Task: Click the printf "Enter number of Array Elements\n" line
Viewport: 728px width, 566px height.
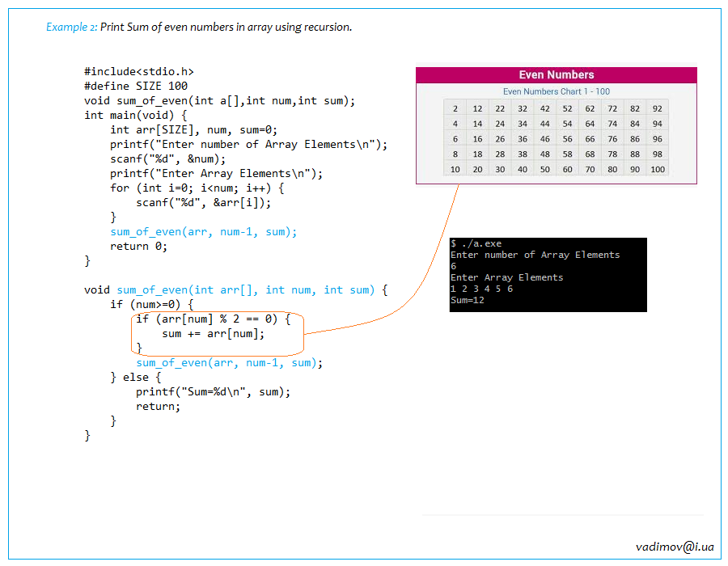Action: 248,144
